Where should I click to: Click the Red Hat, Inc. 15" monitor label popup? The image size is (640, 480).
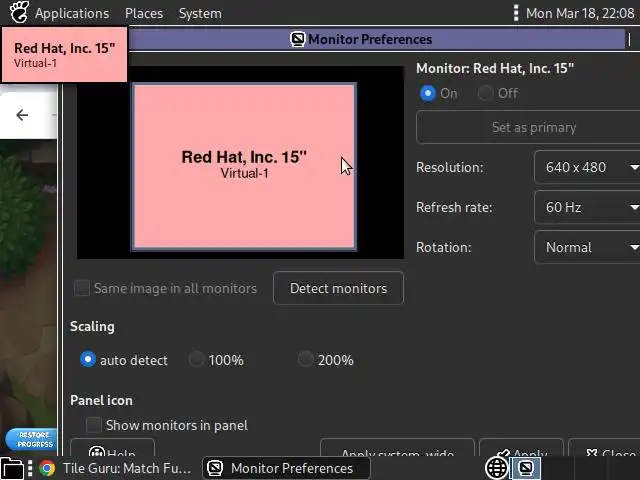pyautogui.click(x=64, y=55)
